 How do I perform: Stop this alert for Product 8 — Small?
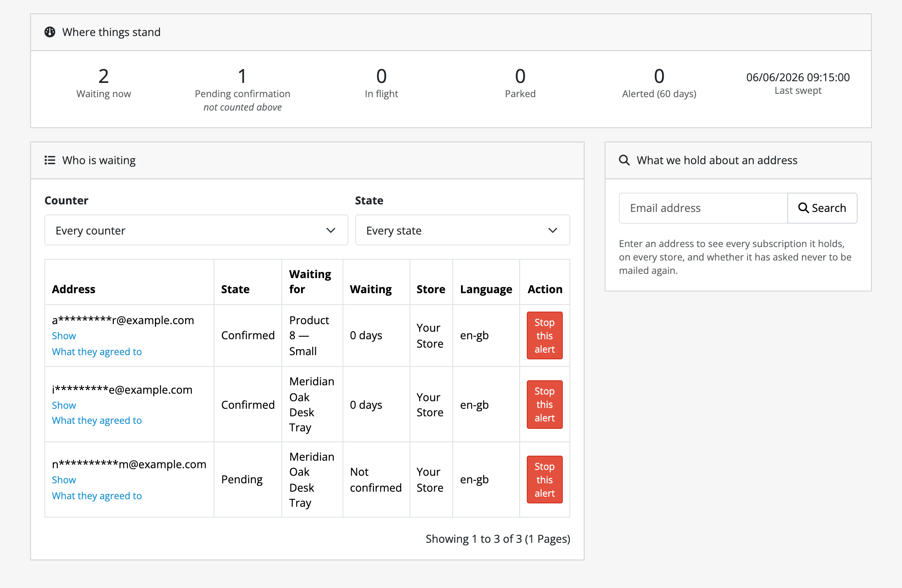coord(544,335)
